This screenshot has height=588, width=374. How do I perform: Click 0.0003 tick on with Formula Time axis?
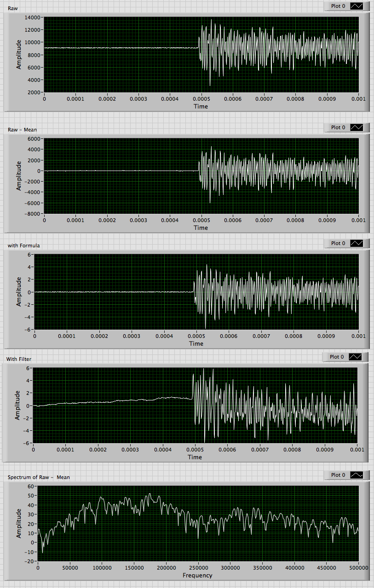click(132, 336)
